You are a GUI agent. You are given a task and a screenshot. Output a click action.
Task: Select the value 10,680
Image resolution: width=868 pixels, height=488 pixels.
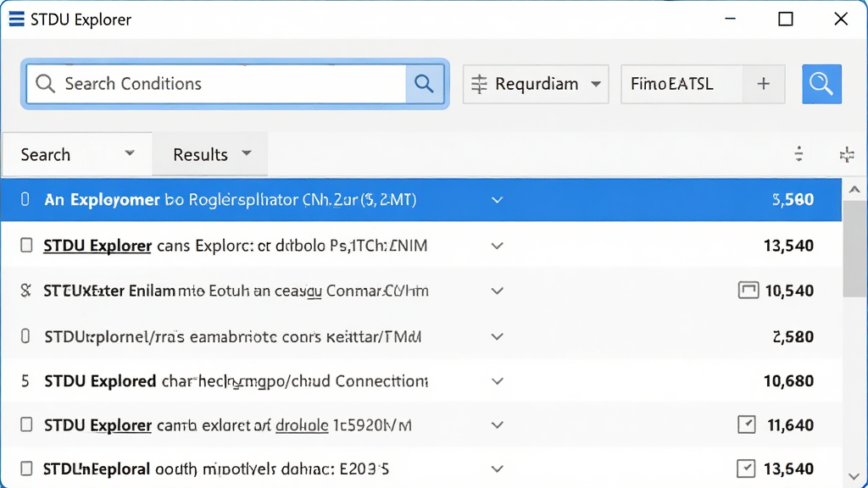click(789, 381)
